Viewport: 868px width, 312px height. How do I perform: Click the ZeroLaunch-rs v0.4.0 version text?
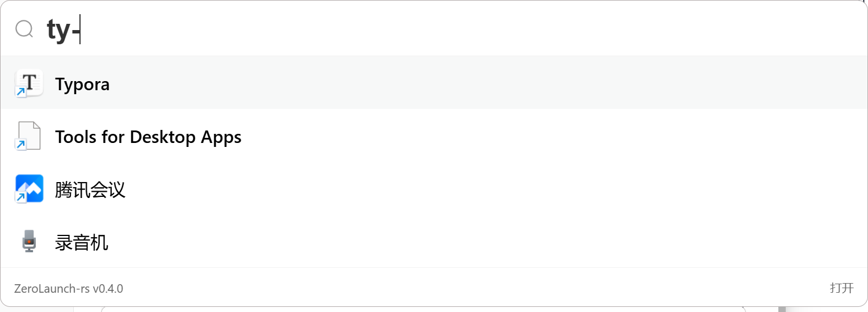(69, 289)
